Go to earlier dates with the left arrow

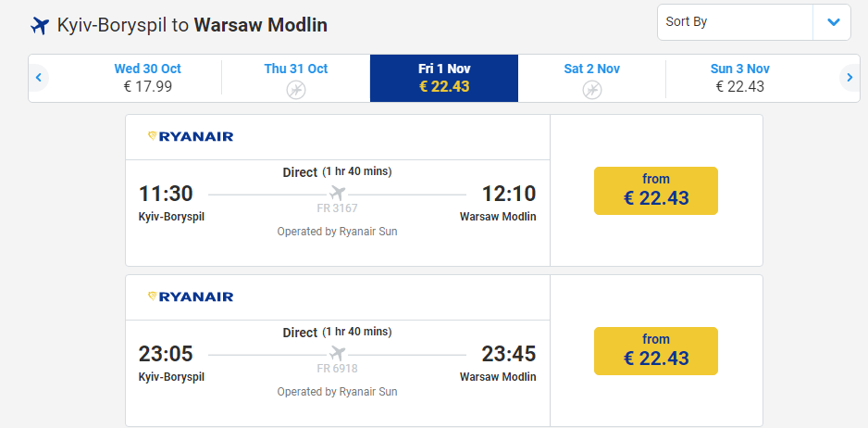[39, 78]
